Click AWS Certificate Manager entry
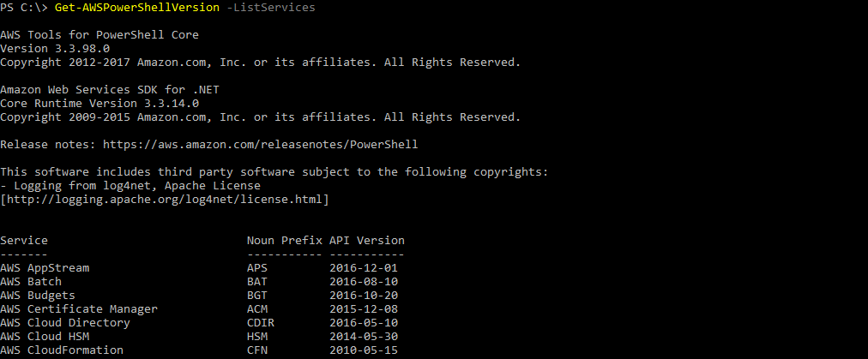 tap(79, 308)
